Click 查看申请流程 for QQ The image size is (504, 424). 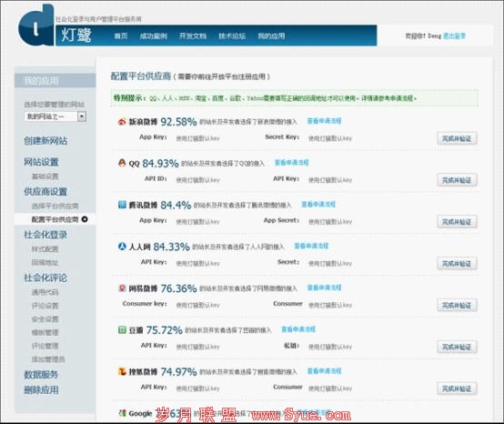coord(291,162)
